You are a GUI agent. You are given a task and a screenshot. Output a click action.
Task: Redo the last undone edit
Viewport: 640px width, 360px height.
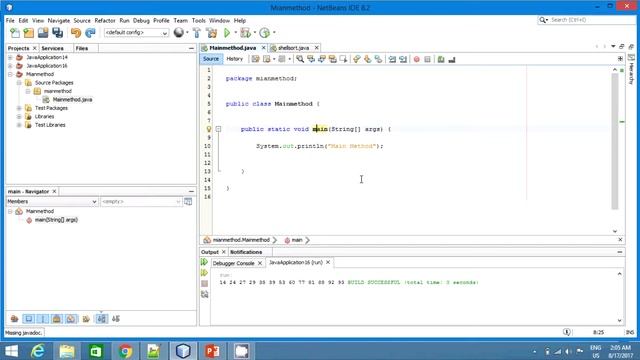pyautogui.click(x=90, y=33)
